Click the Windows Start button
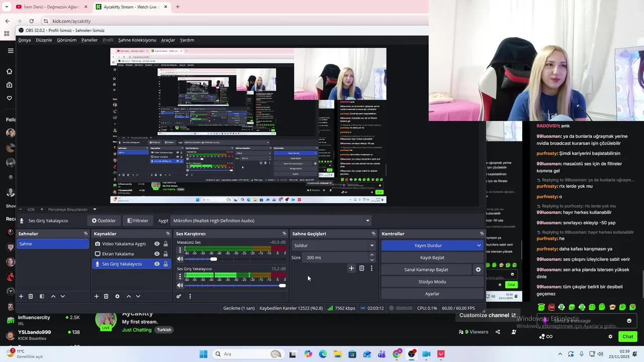 (203, 354)
